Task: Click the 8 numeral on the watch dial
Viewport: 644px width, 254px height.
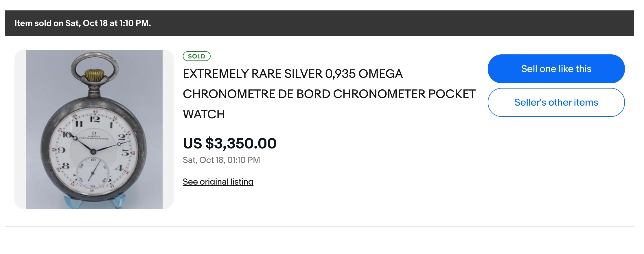Action: (x=66, y=166)
